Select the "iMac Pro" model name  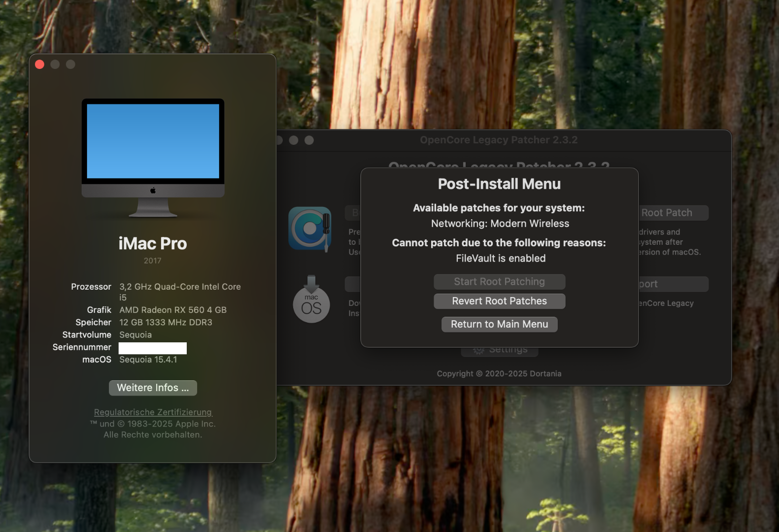coord(153,243)
